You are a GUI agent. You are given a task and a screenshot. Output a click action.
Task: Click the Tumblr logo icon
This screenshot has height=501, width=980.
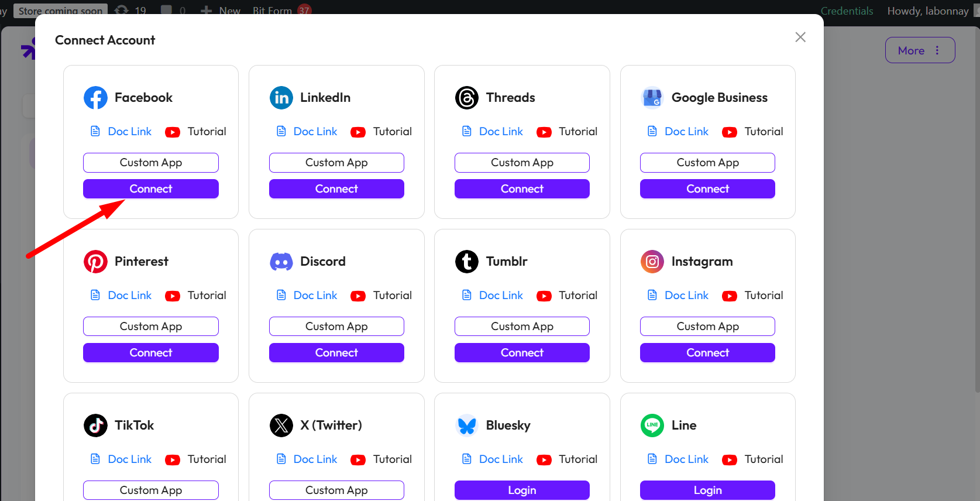pos(467,262)
